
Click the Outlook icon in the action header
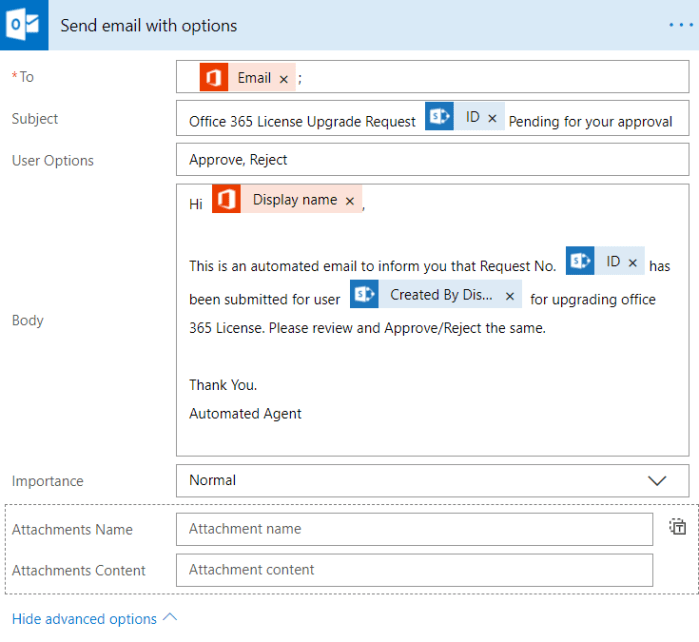coord(24,25)
